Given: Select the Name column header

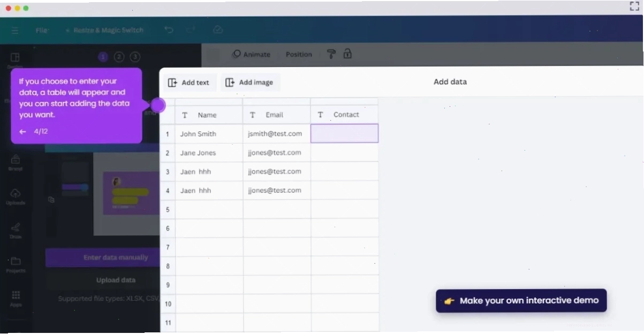Looking at the screenshot, I should coord(209,115).
